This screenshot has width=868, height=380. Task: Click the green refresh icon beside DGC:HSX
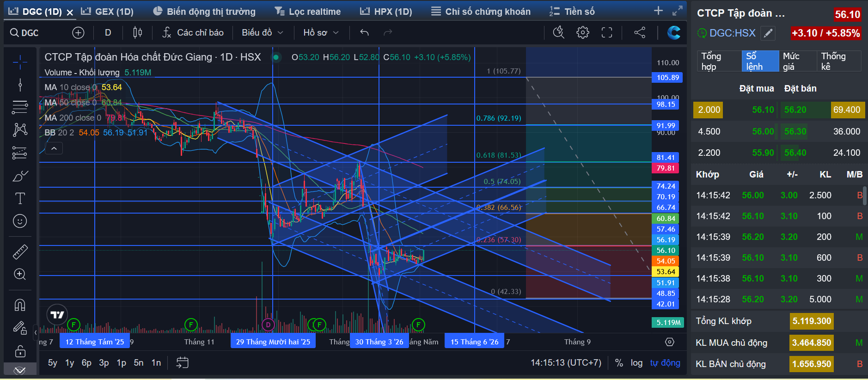click(x=702, y=33)
